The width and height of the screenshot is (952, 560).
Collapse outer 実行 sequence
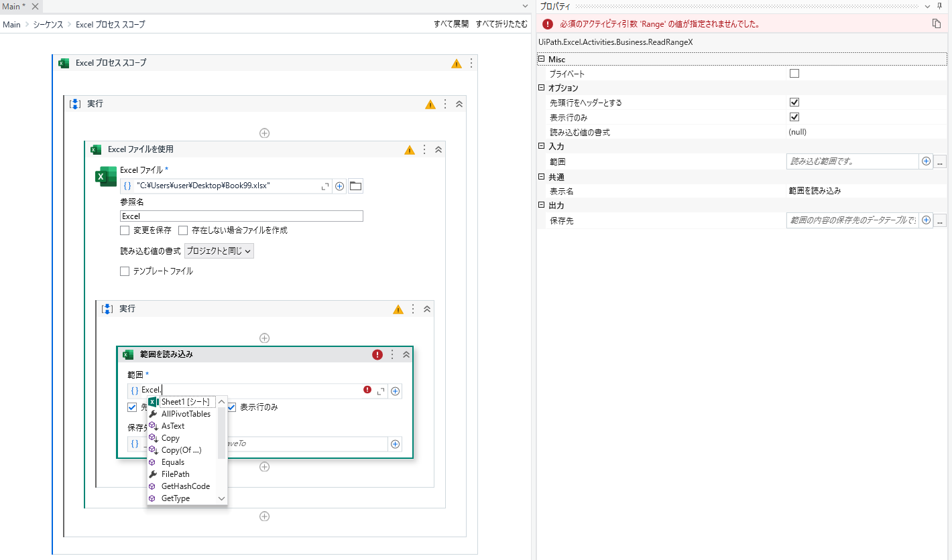pos(459,104)
